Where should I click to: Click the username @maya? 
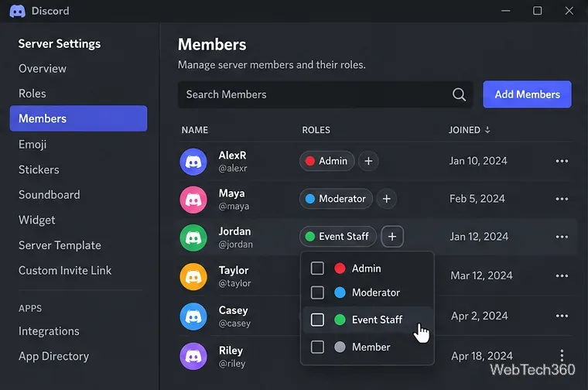coord(234,207)
